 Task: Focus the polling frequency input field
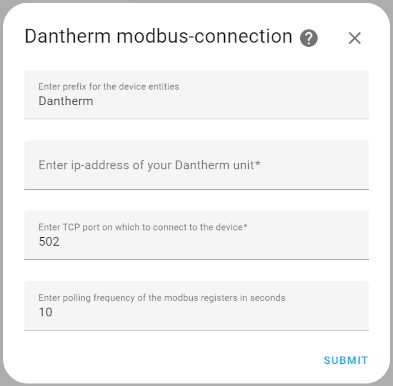point(196,306)
